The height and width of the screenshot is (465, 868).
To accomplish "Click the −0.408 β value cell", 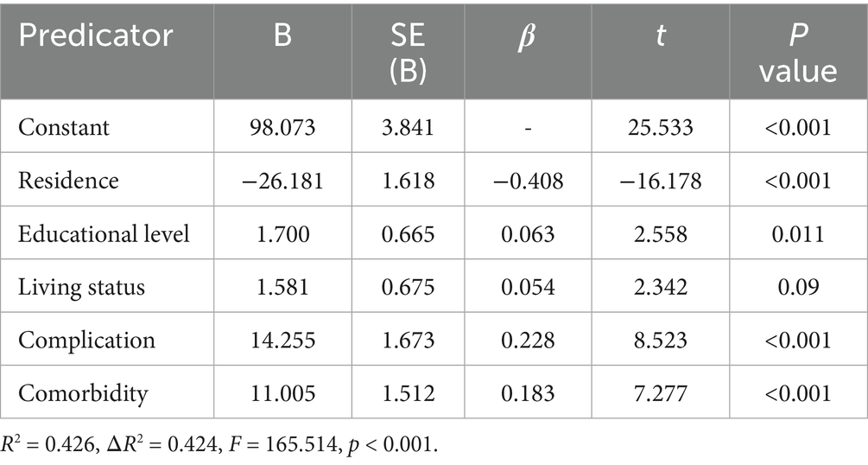I will [x=528, y=181].
